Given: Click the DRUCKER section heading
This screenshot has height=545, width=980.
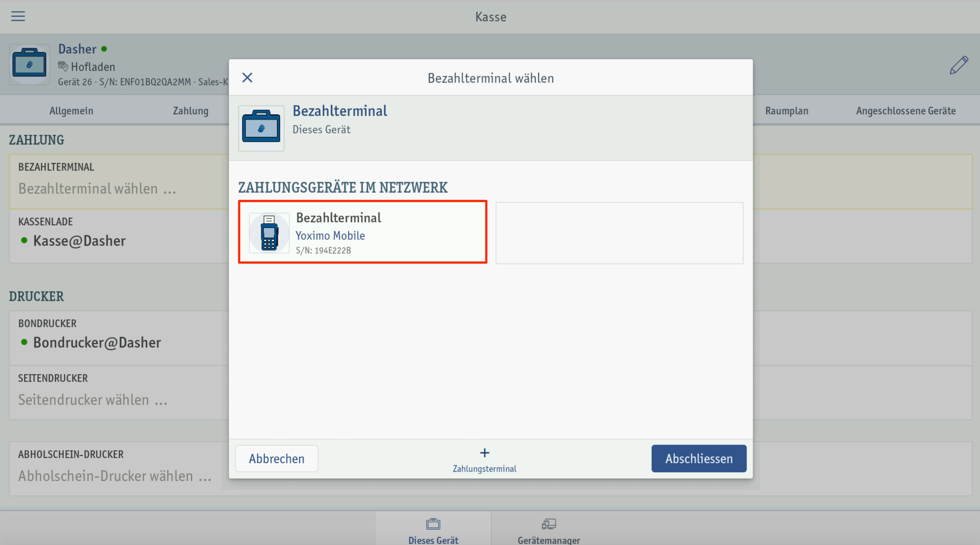Looking at the screenshot, I should pos(37,296).
